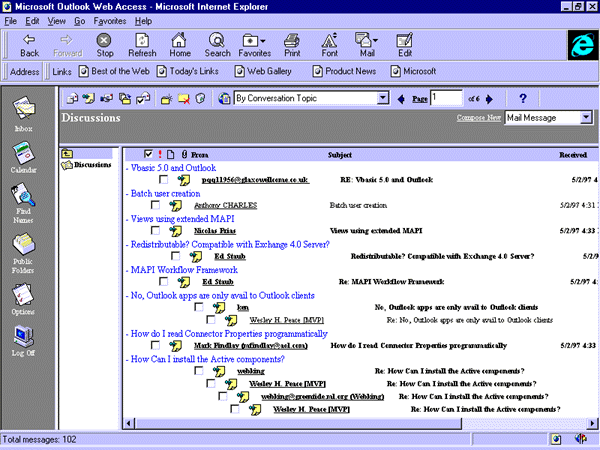600x450 pixels.
Task: Click the browser Home toolbar button
Action: pyautogui.click(x=179, y=44)
